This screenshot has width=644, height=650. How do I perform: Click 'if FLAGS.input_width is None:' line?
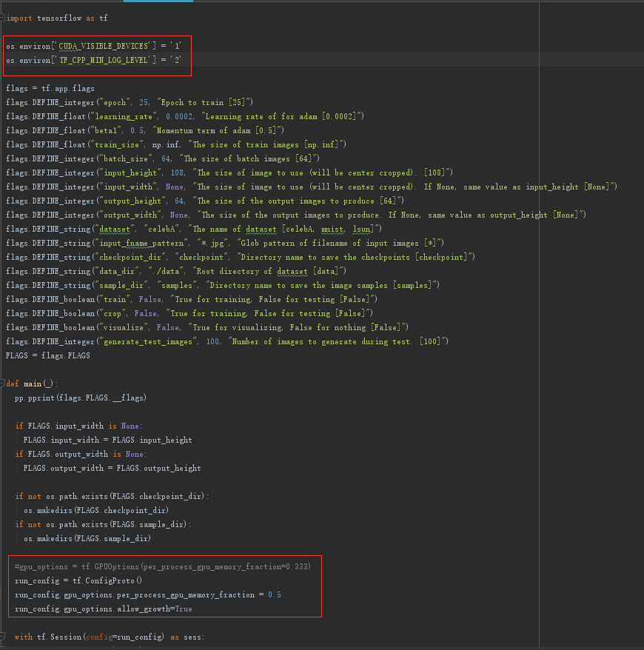(78, 426)
